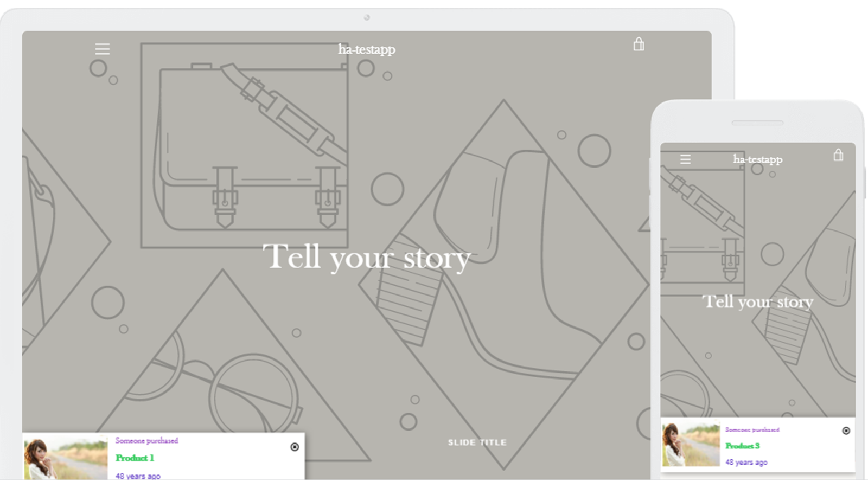This screenshot has width=868, height=488.
Task: Click the "Tell your story" heading on the phone
Action: (758, 301)
